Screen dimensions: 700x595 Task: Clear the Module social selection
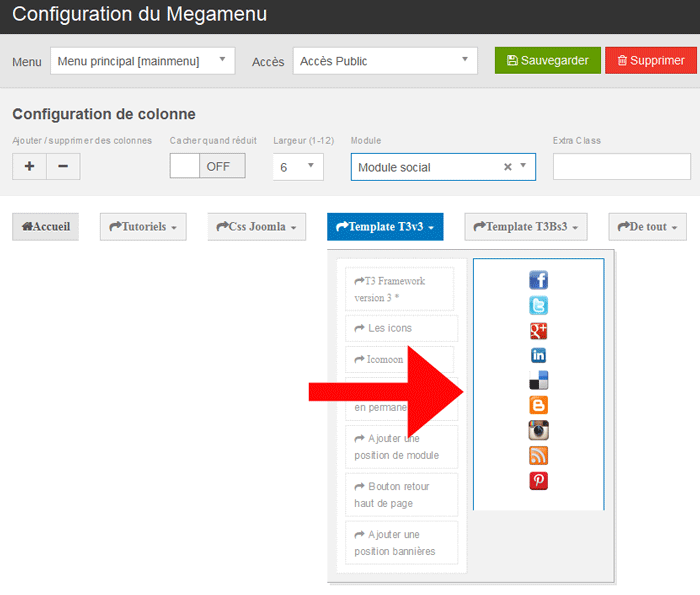coord(508,167)
